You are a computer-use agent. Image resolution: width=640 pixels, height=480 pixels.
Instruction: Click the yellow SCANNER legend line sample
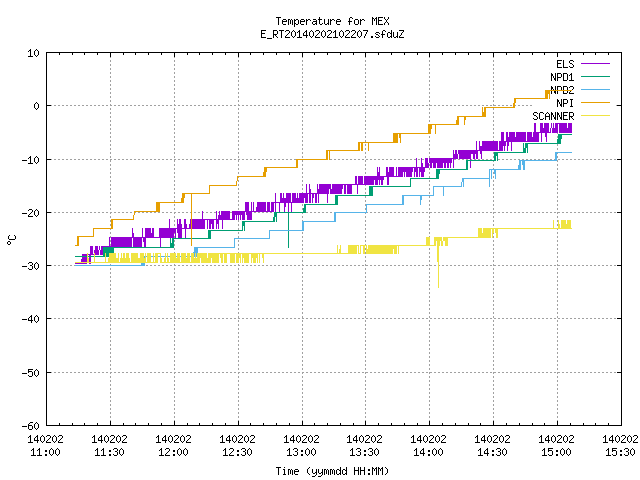click(x=595, y=116)
